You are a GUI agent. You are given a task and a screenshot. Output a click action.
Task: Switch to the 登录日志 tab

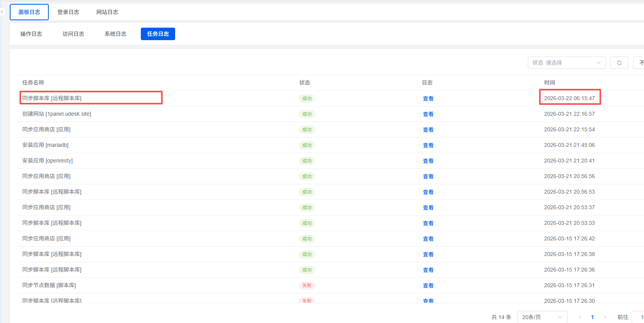coord(68,12)
